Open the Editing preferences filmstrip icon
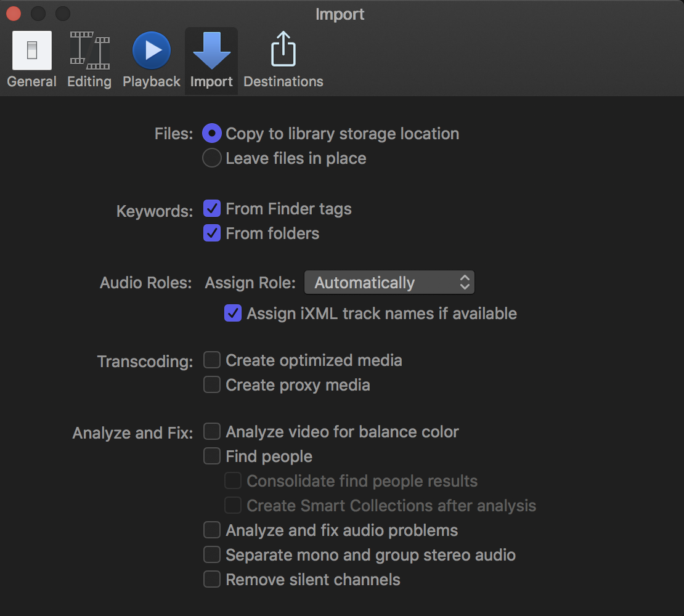 click(x=89, y=51)
